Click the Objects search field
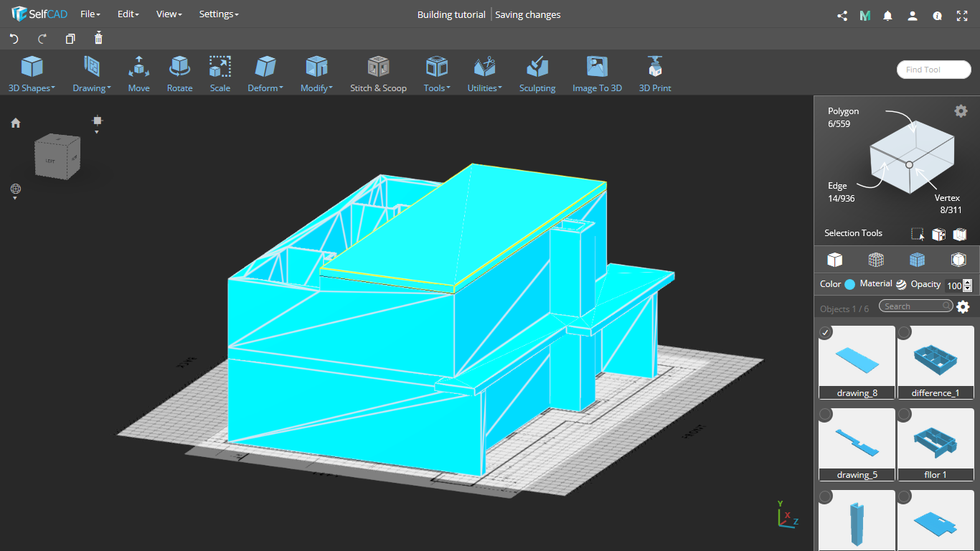The width and height of the screenshot is (980, 551). pyautogui.click(x=916, y=306)
